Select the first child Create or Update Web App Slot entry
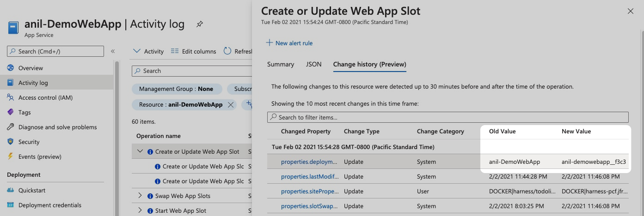 tap(203, 166)
